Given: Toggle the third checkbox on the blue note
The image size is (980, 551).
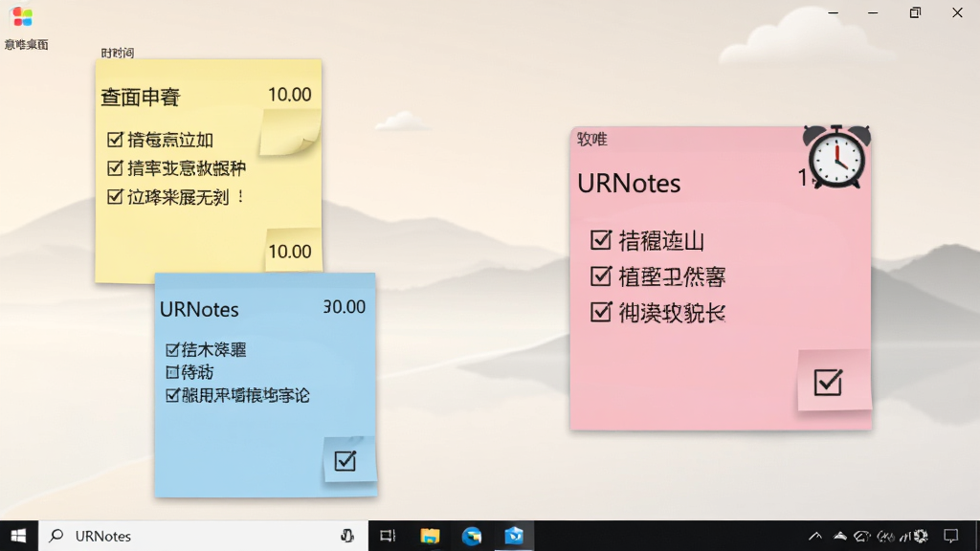Looking at the screenshot, I should pyautogui.click(x=172, y=395).
